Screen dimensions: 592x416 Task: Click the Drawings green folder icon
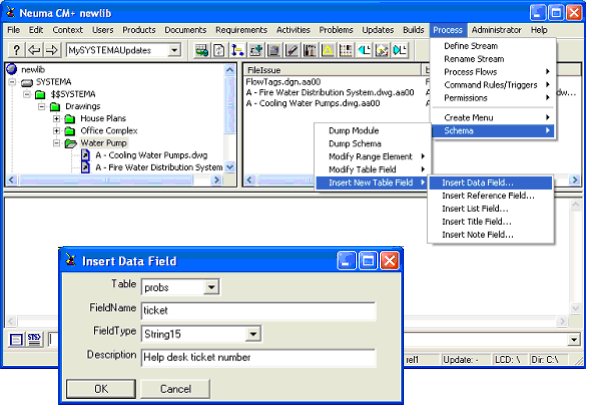click(x=55, y=106)
